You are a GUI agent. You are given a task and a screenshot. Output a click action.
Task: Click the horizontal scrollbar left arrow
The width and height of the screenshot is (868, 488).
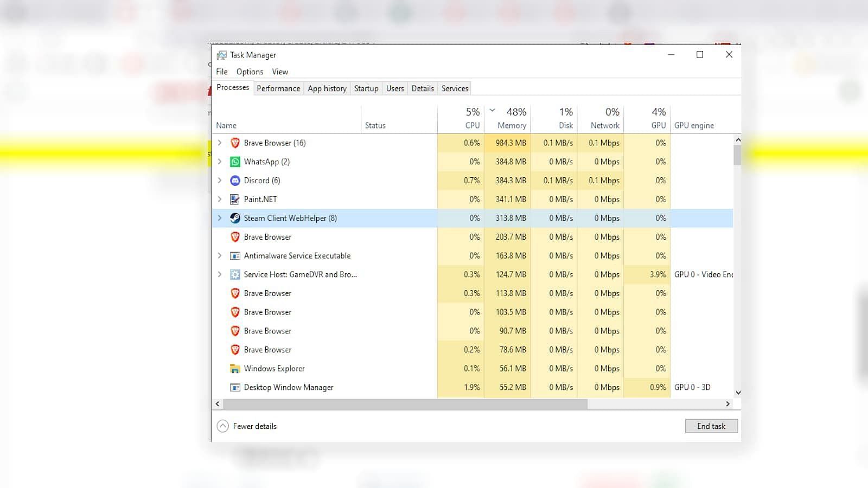218,404
